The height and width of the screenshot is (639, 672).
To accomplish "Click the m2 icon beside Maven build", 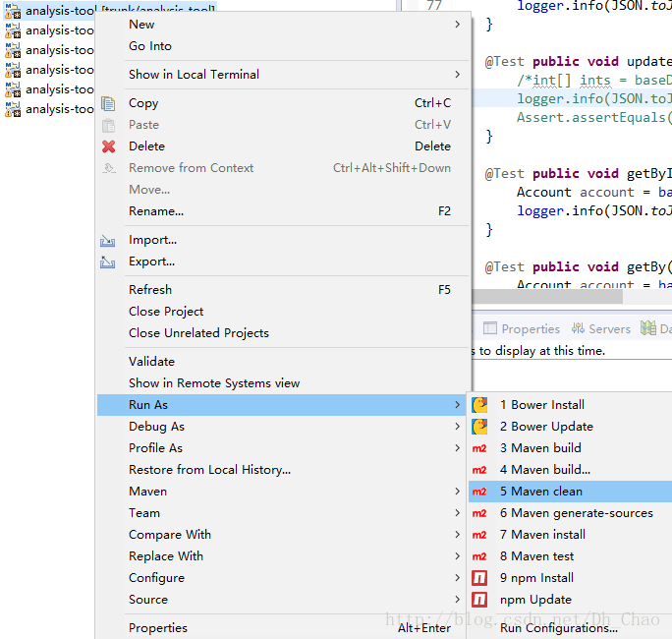I will [x=479, y=448].
